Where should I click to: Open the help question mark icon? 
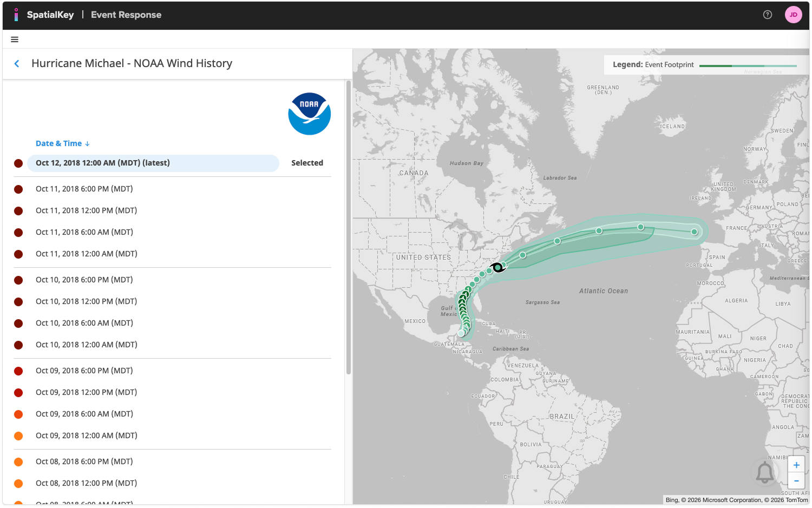(x=767, y=15)
